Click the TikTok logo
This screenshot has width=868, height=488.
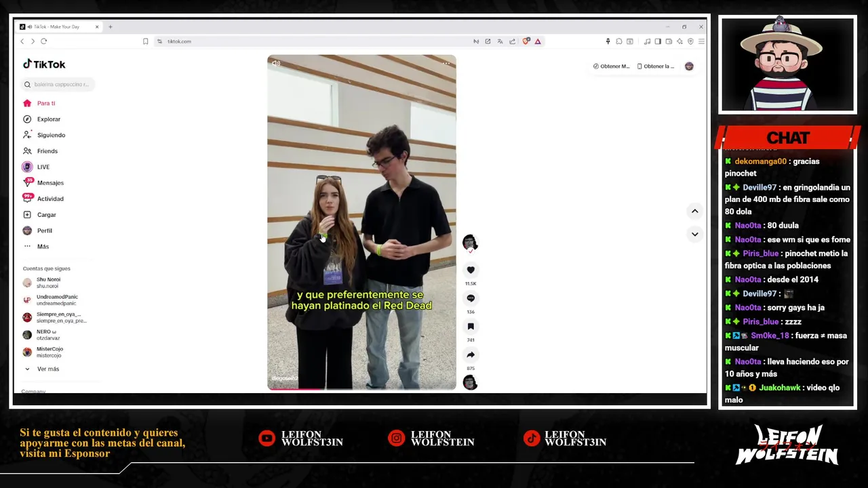pyautogui.click(x=44, y=64)
